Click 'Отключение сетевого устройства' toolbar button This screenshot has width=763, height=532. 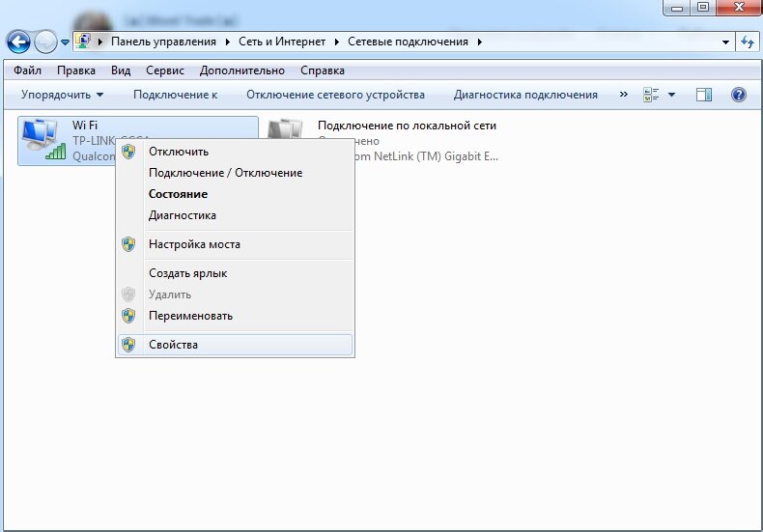[335, 95]
